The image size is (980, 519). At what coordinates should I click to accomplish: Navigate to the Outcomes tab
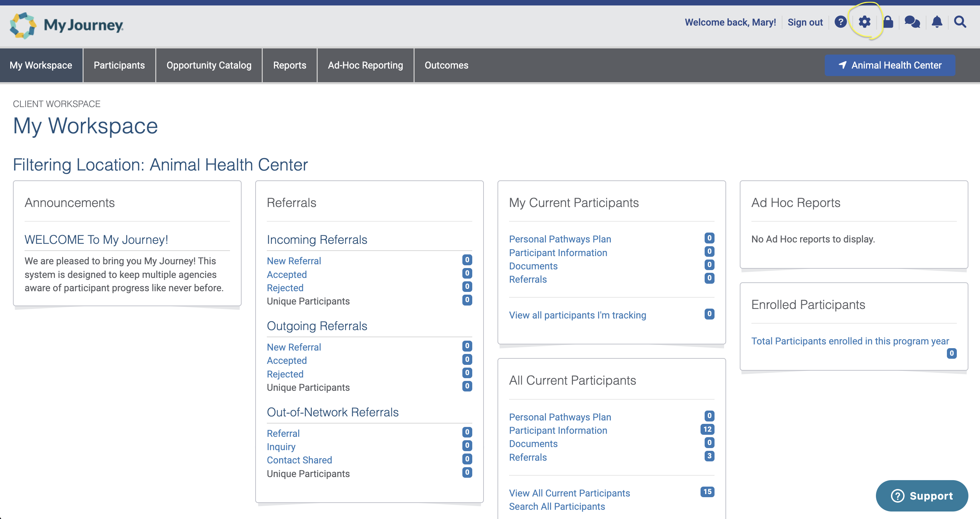click(446, 65)
